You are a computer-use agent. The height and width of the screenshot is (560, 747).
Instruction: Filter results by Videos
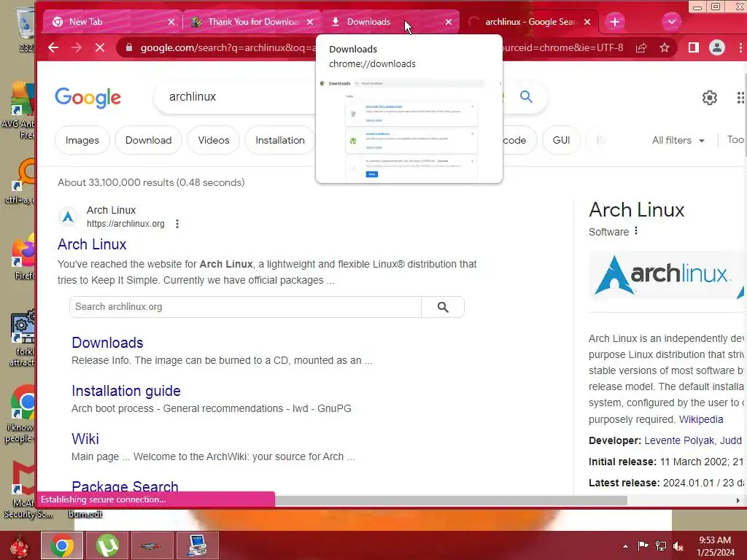(214, 141)
